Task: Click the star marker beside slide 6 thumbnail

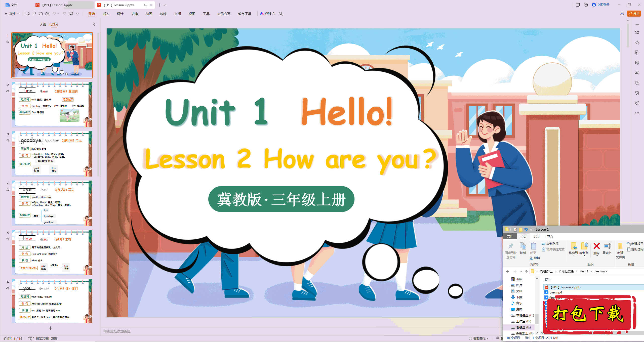Action: (x=8, y=288)
